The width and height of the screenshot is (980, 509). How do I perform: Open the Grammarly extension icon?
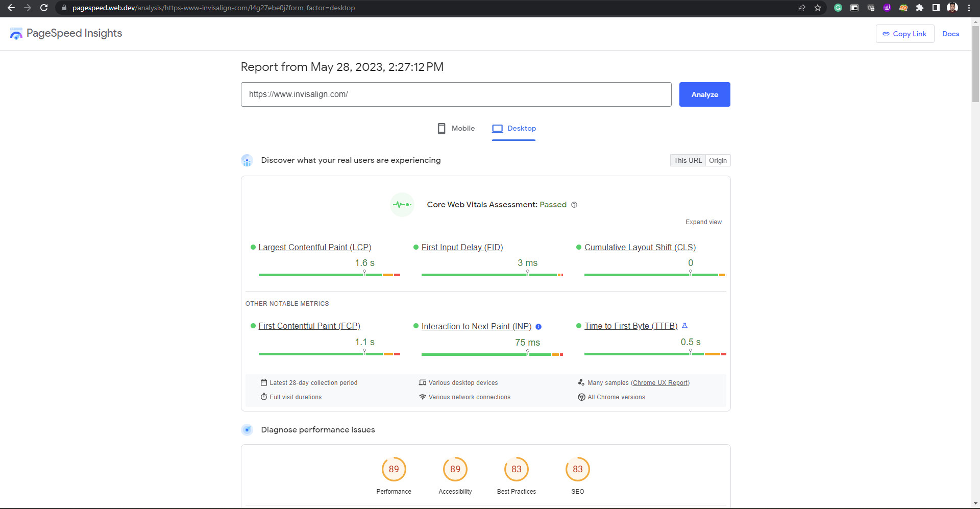click(x=838, y=8)
